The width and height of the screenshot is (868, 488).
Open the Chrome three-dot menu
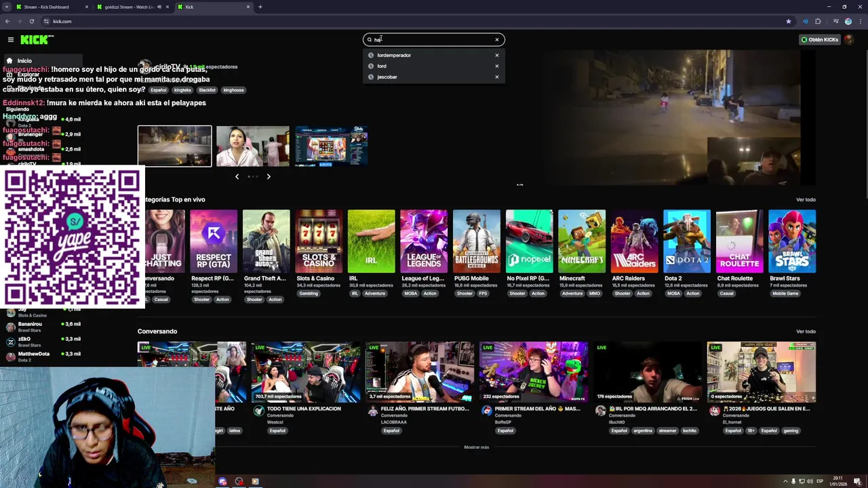(859, 21)
